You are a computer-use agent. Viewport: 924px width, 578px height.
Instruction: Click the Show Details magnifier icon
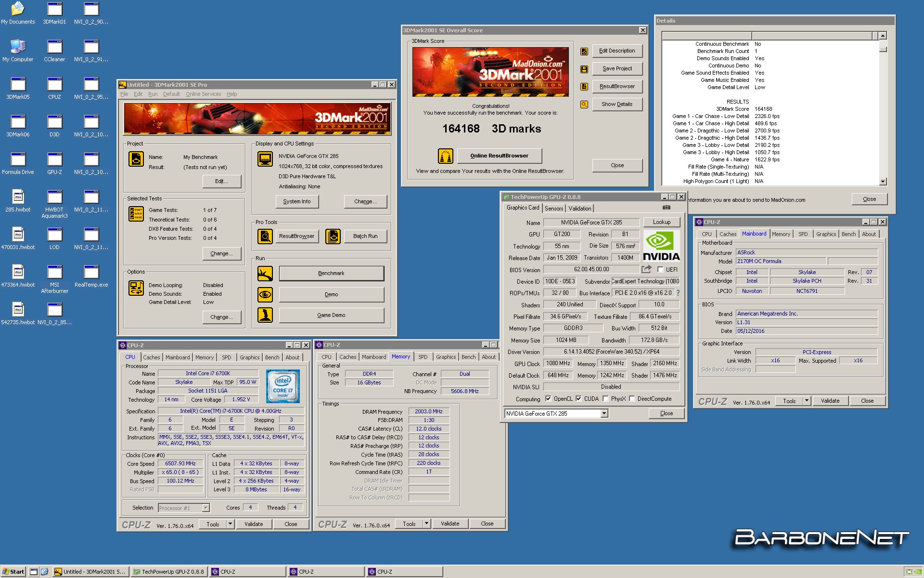click(584, 104)
